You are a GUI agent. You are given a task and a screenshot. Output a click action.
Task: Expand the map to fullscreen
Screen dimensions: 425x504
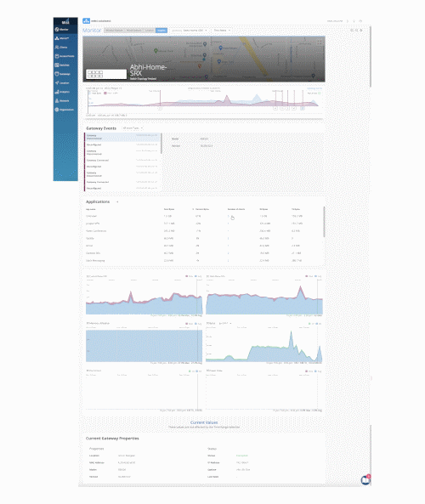[320, 42]
